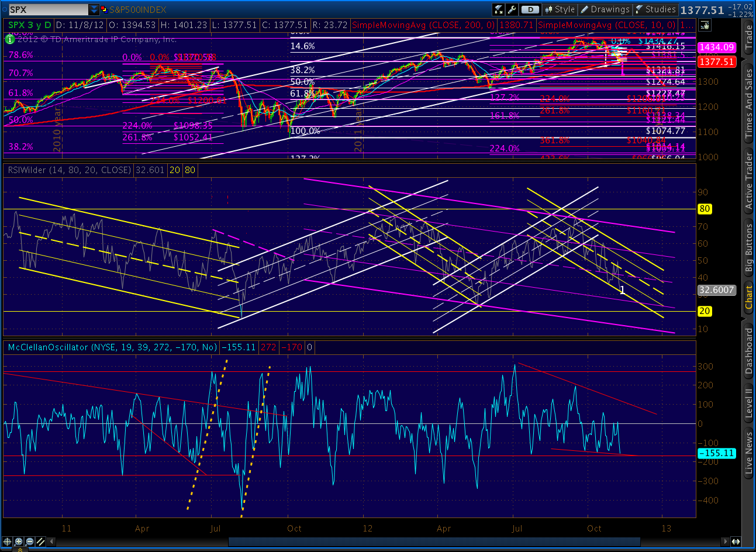Toggle the D daily timeframe button
Viewport: 756px width, 552px height.
(529, 9)
